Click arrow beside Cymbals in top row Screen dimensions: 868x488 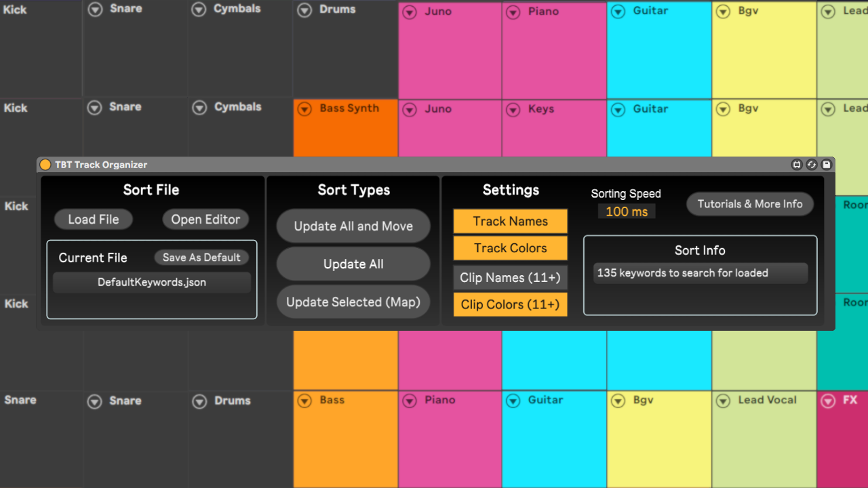(199, 9)
